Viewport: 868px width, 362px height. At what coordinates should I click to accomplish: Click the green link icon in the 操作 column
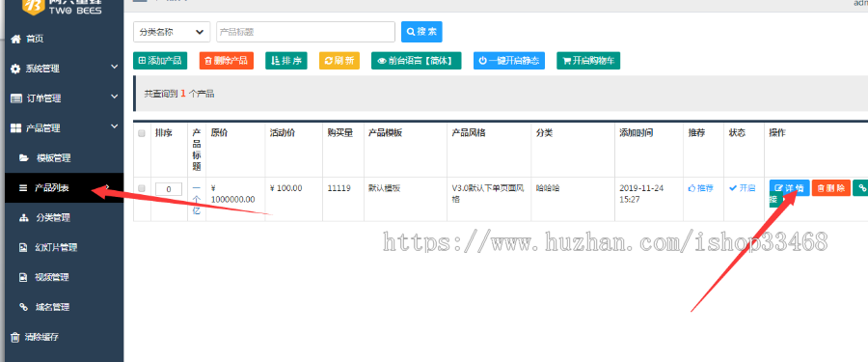pos(861,188)
